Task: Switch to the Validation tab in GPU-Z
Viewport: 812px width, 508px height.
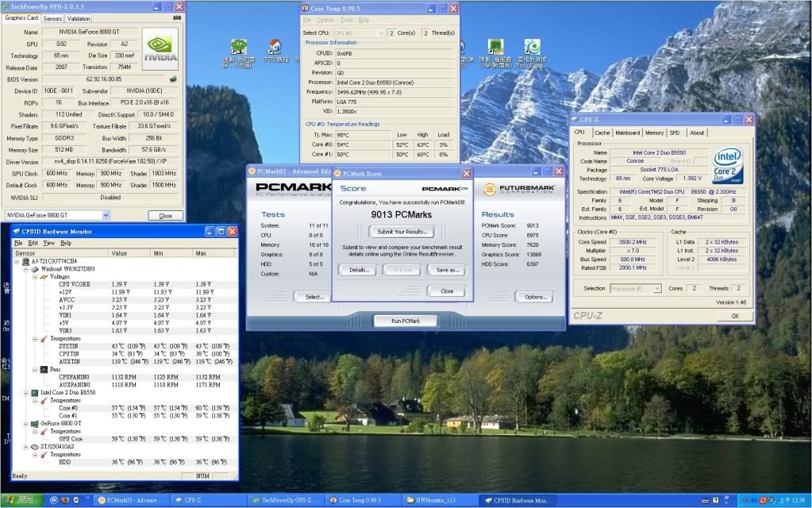Action: (79, 18)
